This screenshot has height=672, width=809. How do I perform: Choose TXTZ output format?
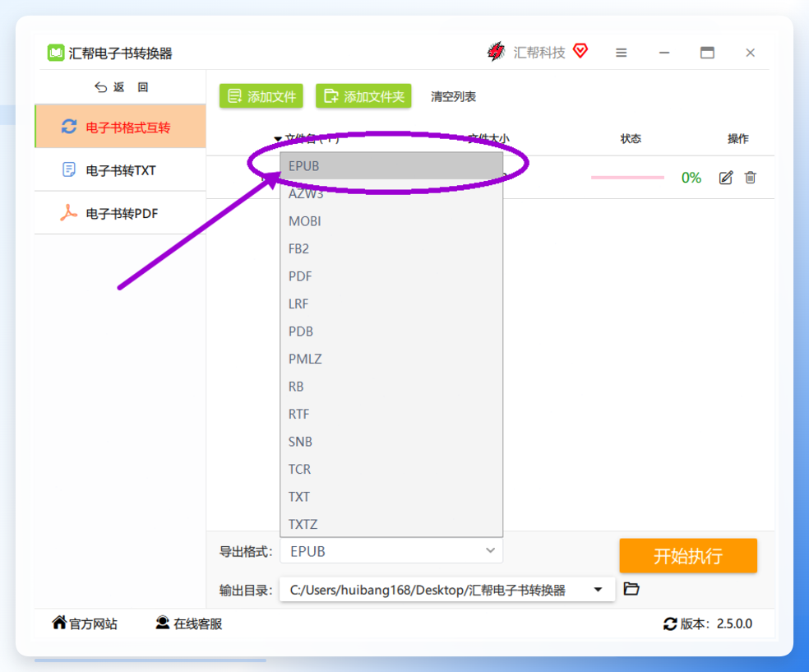tap(391, 524)
